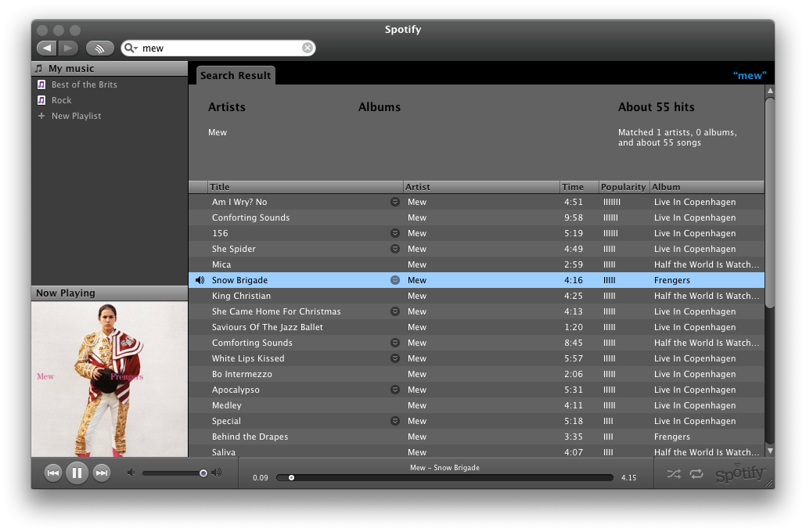Switch to the Search Result tab
This screenshot has height=532, width=806.
(235, 75)
